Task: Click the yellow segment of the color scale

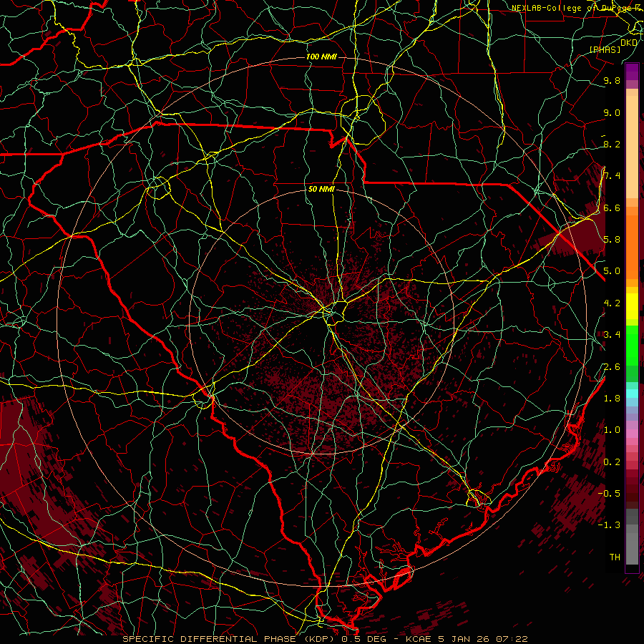Action: click(632, 306)
